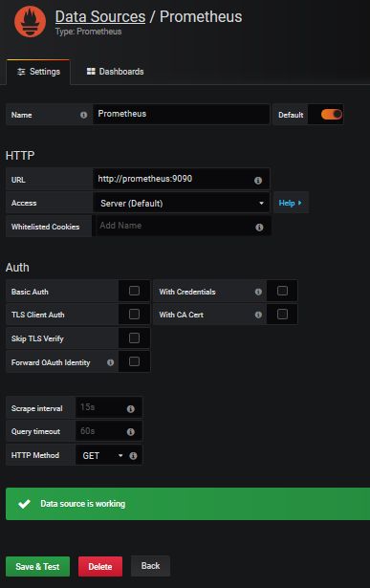Click the HTTP Method info icon

point(133,456)
